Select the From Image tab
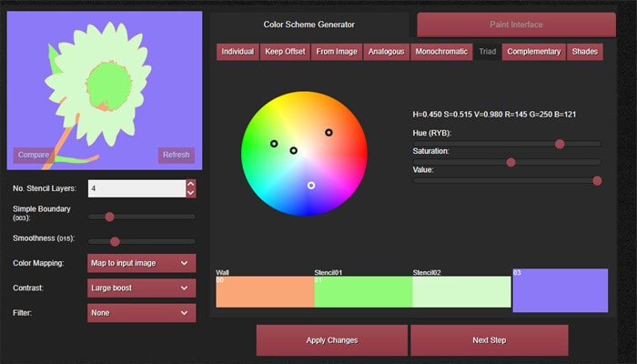637x364 pixels. (337, 52)
